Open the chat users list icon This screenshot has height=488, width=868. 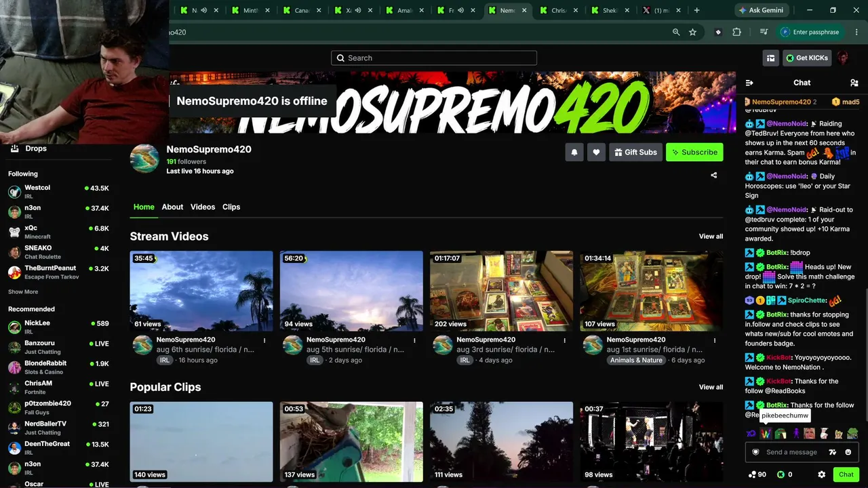pos(854,83)
